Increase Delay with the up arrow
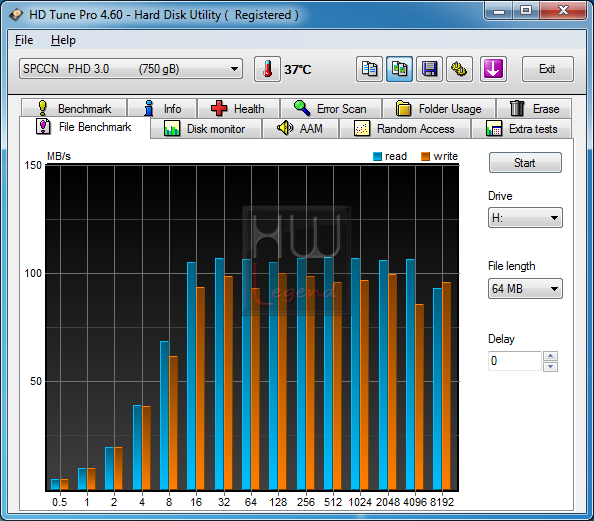Viewport: 594px width, 521px height. point(550,356)
